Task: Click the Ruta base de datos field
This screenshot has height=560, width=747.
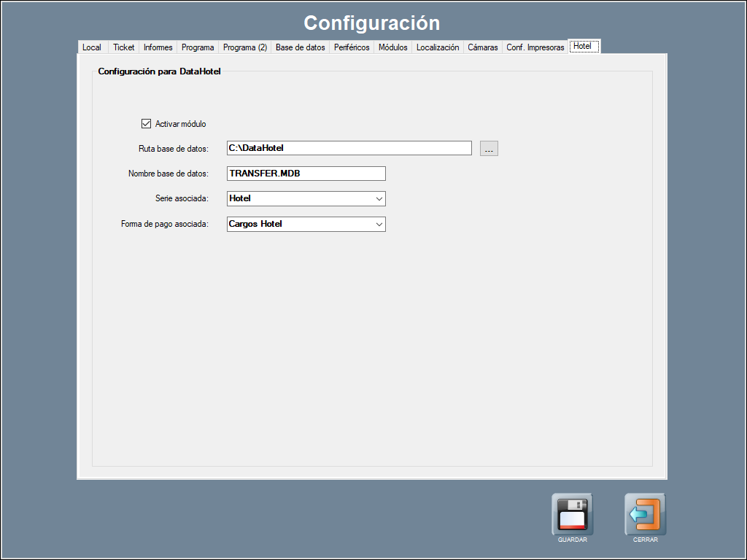Action: click(x=349, y=148)
